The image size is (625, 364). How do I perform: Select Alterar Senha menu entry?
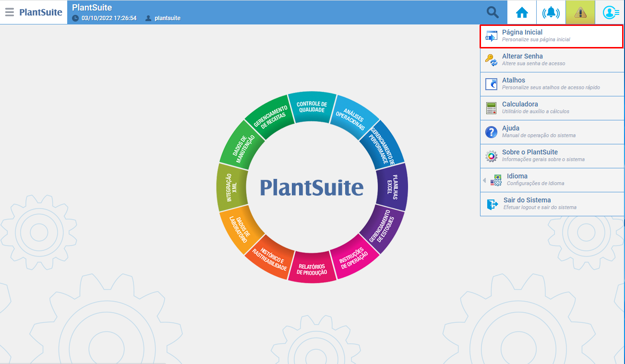point(552,60)
